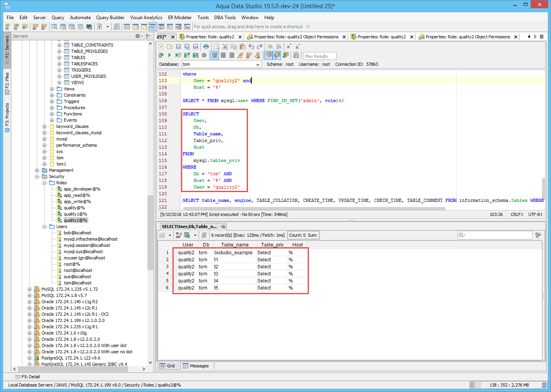Expand the Procedures folder node
The width and height of the screenshot is (551, 392).
pos(52,108)
